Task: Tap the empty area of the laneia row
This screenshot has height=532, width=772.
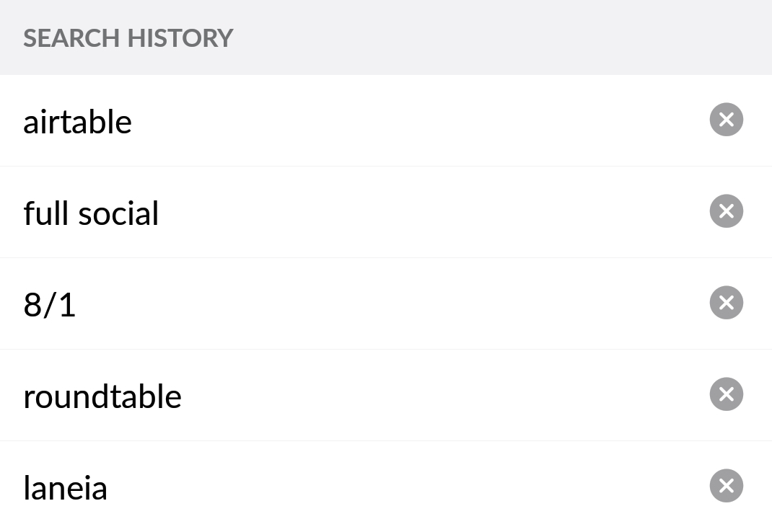Action: click(408, 487)
